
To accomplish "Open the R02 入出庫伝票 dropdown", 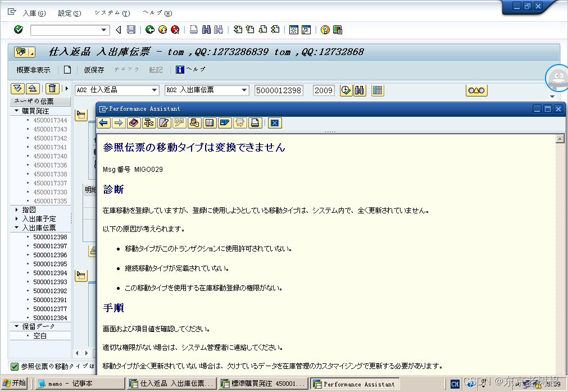I will (x=244, y=90).
